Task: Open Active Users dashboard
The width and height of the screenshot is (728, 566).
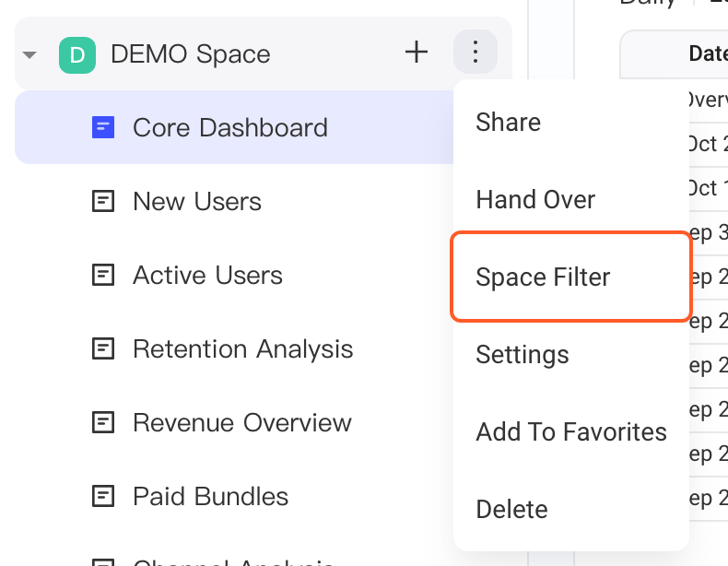Action: pos(207,276)
